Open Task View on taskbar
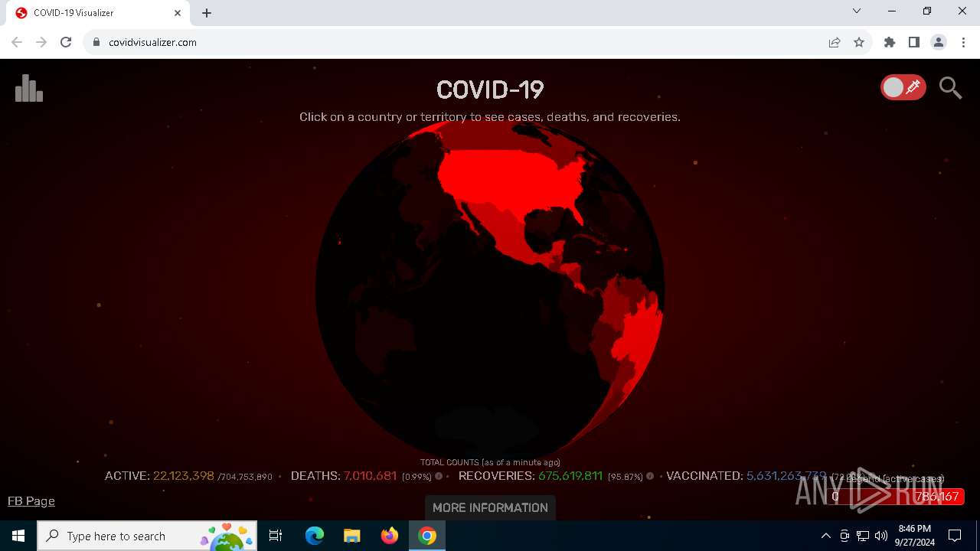Image resolution: width=980 pixels, height=551 pixels. (276, 536)
